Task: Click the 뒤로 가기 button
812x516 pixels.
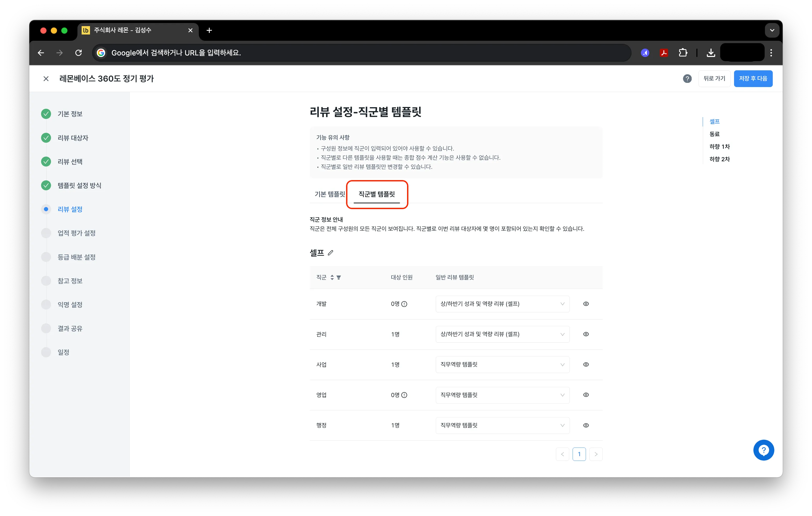Action: coord(714,78)
